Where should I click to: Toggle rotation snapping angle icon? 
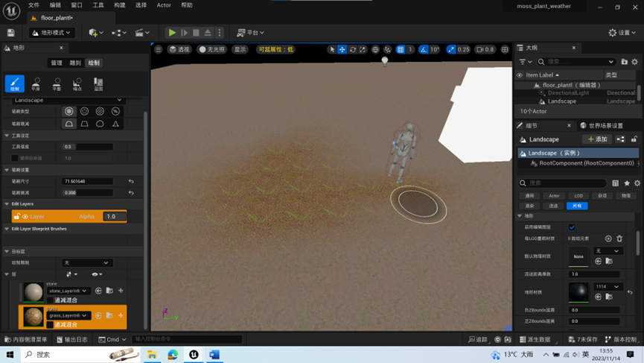click(x=424, y=49)
